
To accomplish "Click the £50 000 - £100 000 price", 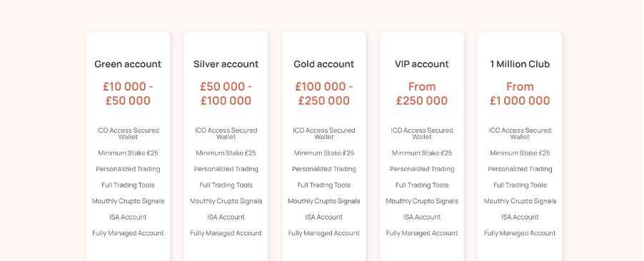I will pos(226,93).
